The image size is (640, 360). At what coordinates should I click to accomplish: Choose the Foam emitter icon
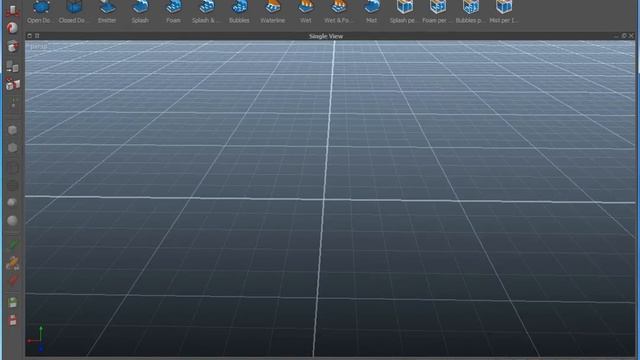tap(173, 8)
